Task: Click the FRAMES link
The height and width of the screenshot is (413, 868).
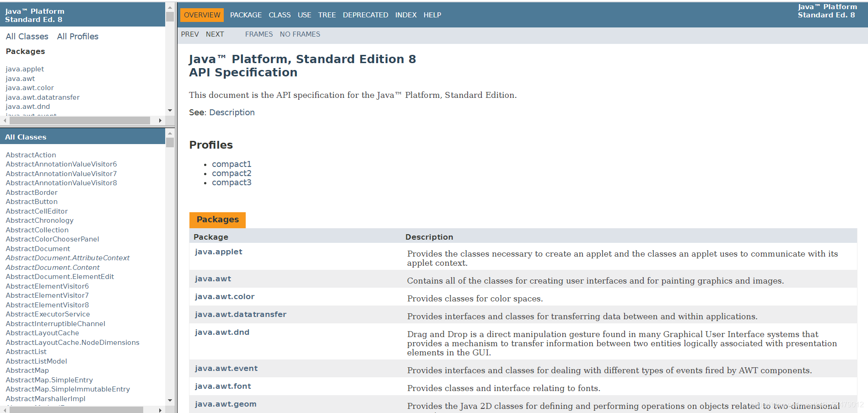Action: tap(259, 34)
